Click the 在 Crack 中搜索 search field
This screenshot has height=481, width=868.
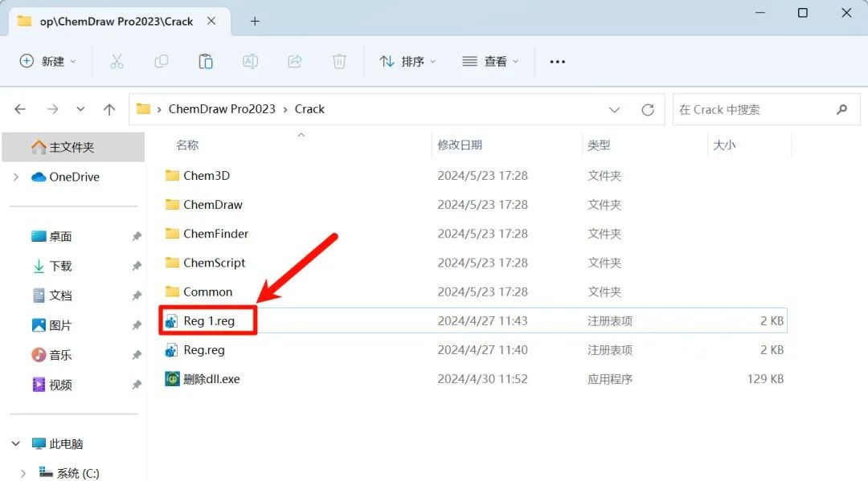766,109
